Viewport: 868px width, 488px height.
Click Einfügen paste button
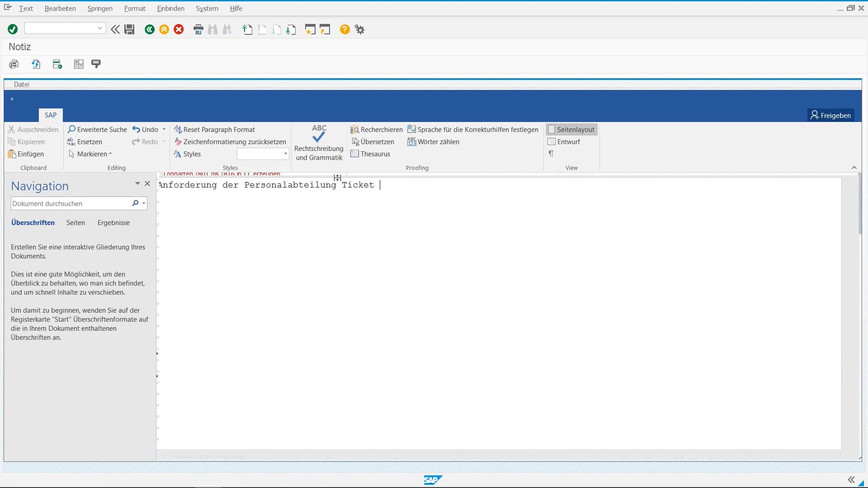(x=26, y=154)
